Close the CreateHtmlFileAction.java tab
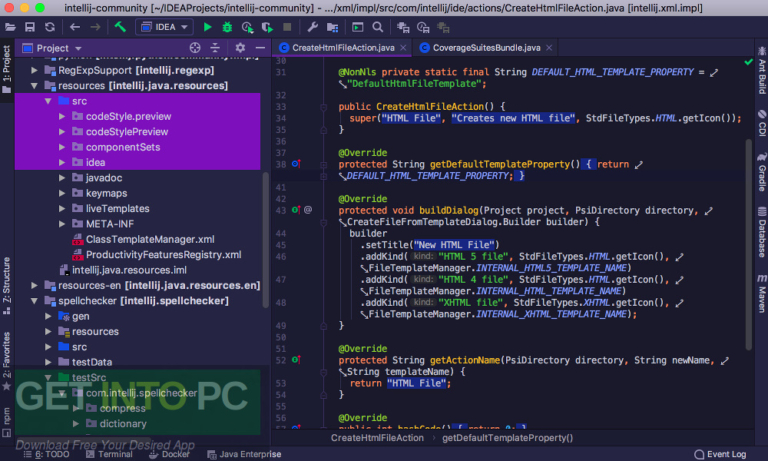 click(x=403, y=48)
